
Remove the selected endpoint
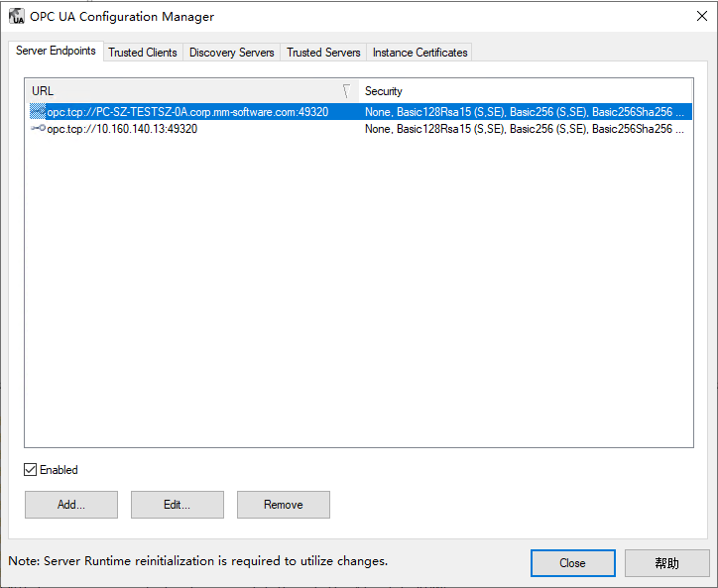[x=283, y=505]
